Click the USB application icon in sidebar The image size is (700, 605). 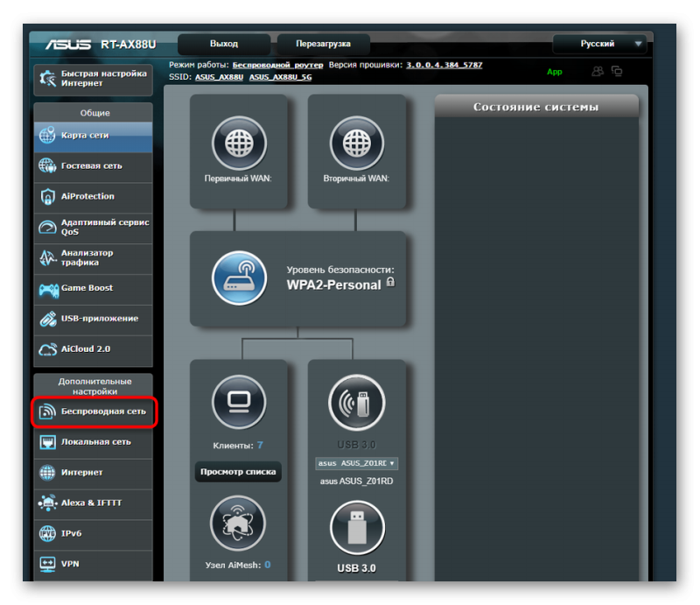[x=47, y=319]
